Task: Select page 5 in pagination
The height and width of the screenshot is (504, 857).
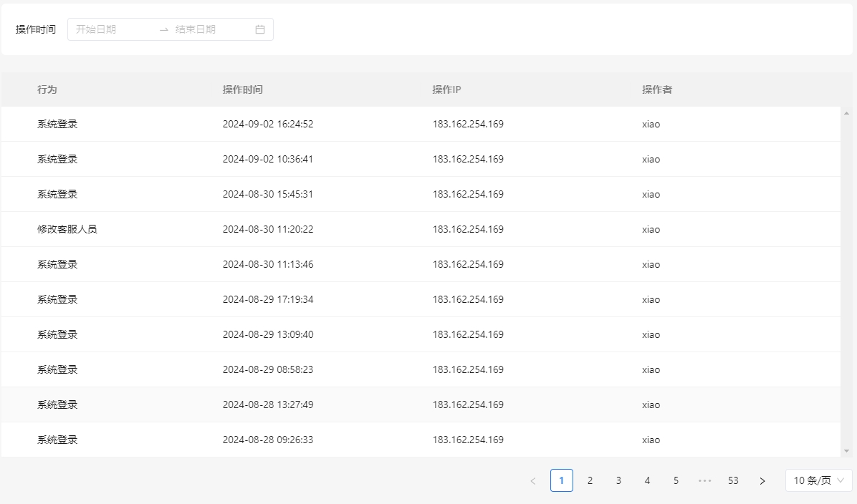Action: [x=676, y=480]
